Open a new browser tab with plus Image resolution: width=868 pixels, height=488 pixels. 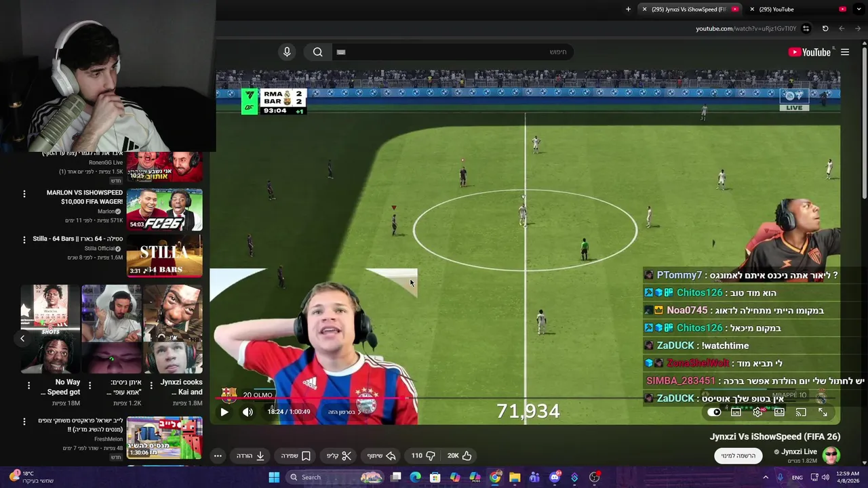click(x=628, y=9)
